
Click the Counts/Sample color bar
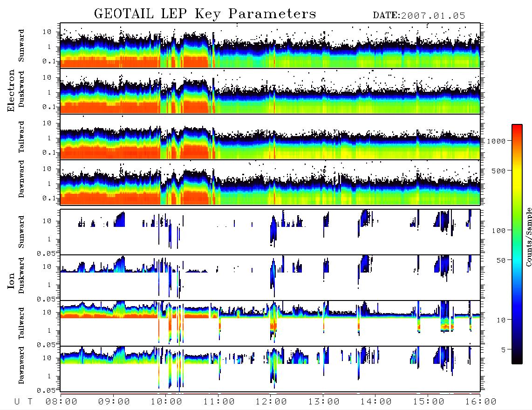coord(517,245)
